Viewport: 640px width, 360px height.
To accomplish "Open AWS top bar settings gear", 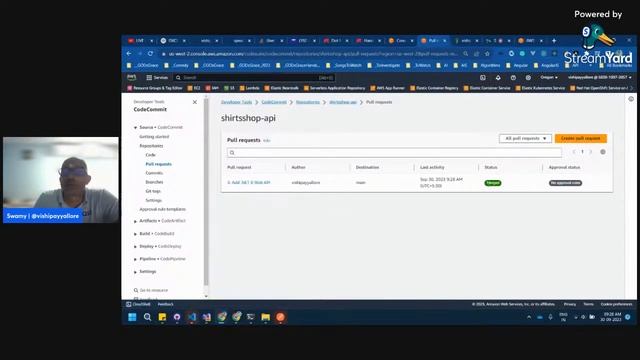I will 528,77.
